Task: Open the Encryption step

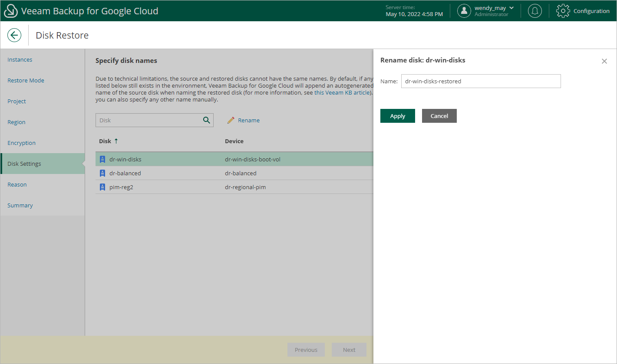Action: (x=21, y=143)
